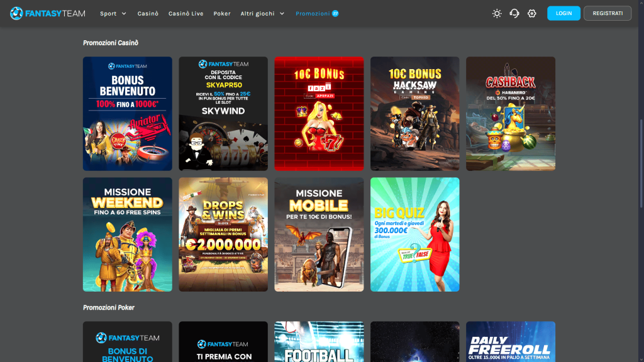
Task: Open the Poker menu item
Action: [222, 13]
